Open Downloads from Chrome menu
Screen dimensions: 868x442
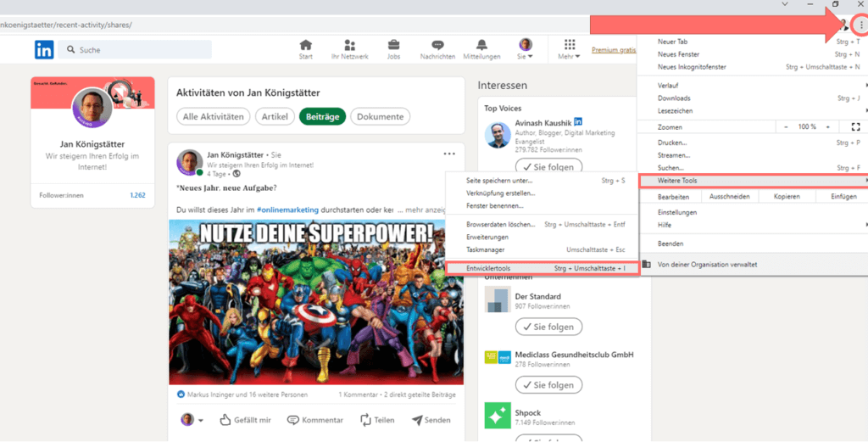753,98
